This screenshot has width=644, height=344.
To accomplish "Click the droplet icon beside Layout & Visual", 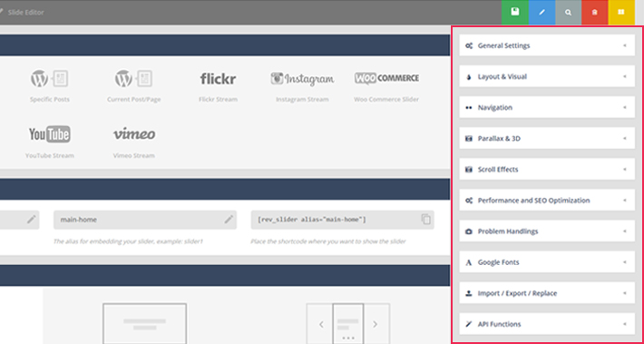I will click(469, 77).
